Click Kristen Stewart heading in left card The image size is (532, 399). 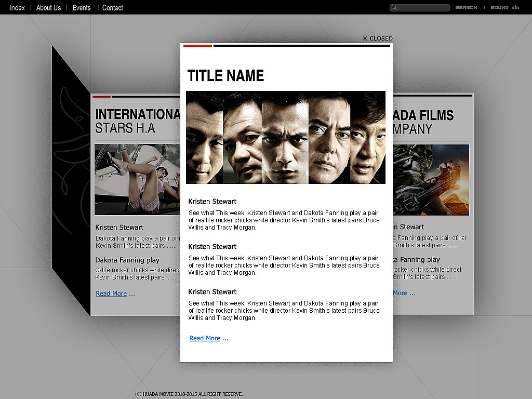[x=119, y=227]
